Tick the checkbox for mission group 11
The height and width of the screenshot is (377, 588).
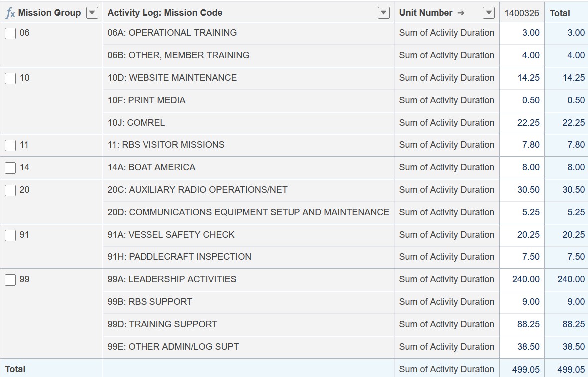pyautogui.click(x=10, y=145)
